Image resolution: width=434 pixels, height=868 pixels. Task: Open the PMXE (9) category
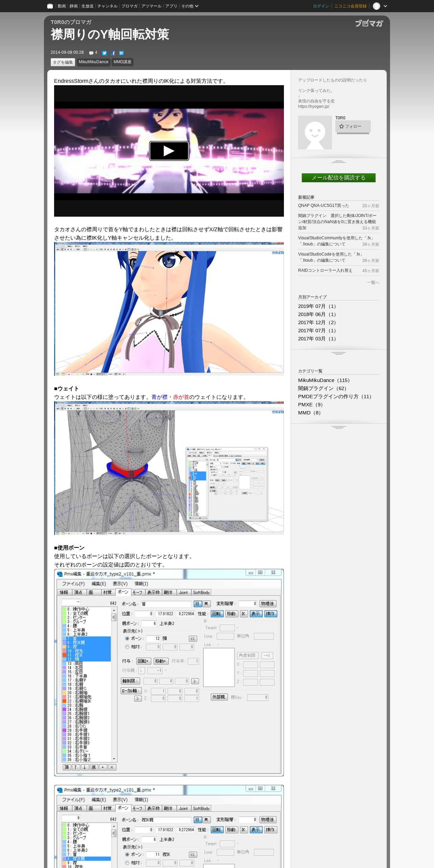point(311,405)
